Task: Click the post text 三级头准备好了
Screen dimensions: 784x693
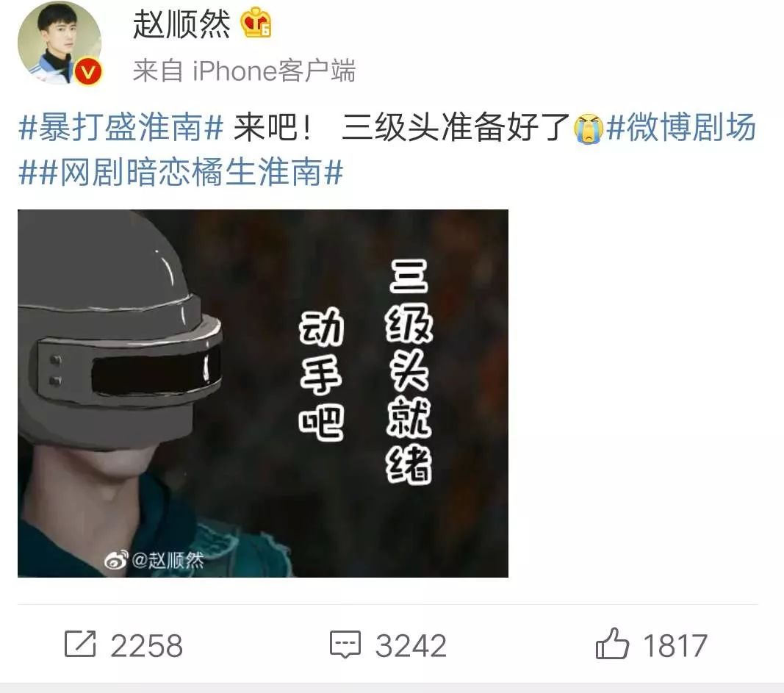Action: [456, 127]
